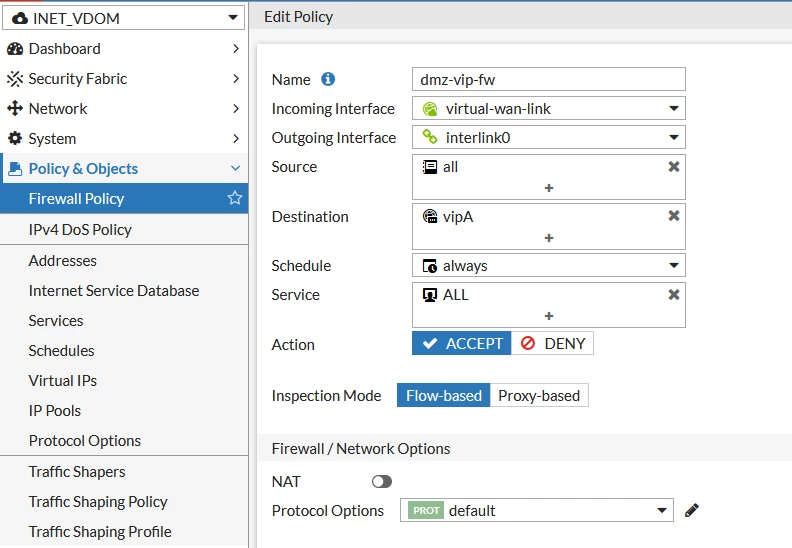Open Traffic Shaping Profile
Image resolution: width=792 pixels, height=548 pixels.
point(124,532)
